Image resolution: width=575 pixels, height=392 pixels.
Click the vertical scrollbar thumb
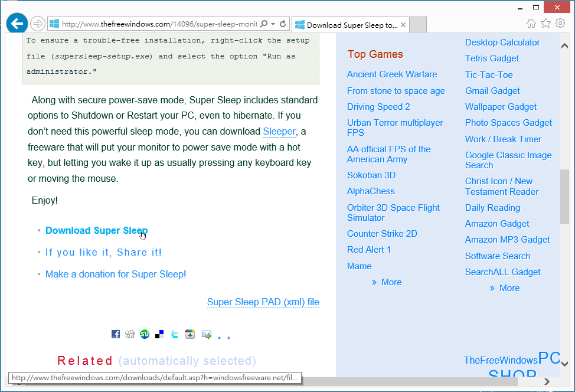(564, 197)
